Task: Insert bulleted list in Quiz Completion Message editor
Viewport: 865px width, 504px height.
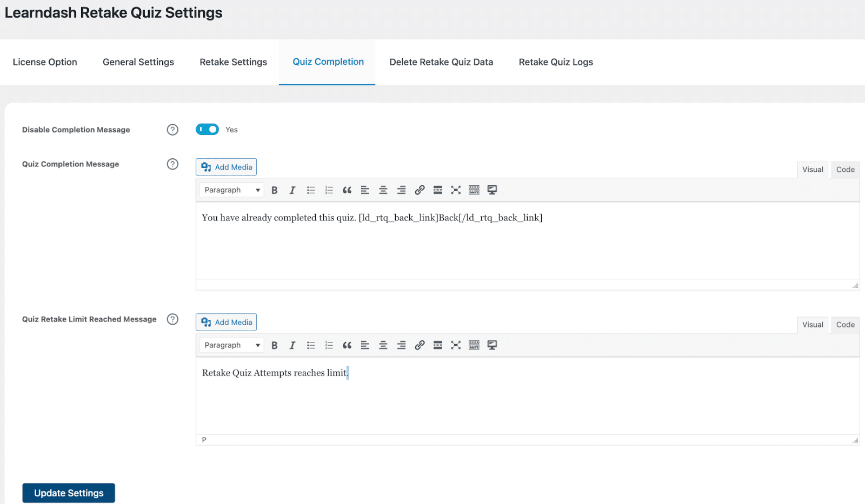Action: click(x=311, y=190)
